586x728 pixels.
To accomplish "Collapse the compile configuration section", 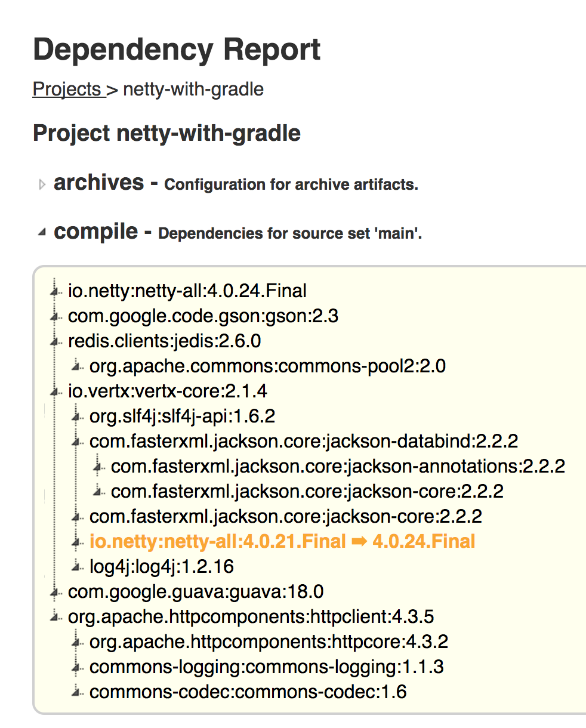I will pyautogui.click(x=41, y=233).
